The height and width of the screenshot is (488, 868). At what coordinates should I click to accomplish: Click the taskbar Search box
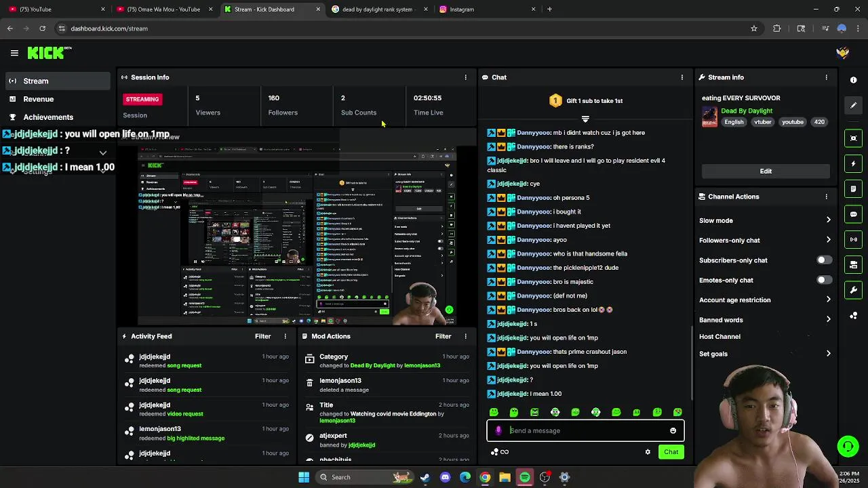pyautogui.click(x=363, y=477)
